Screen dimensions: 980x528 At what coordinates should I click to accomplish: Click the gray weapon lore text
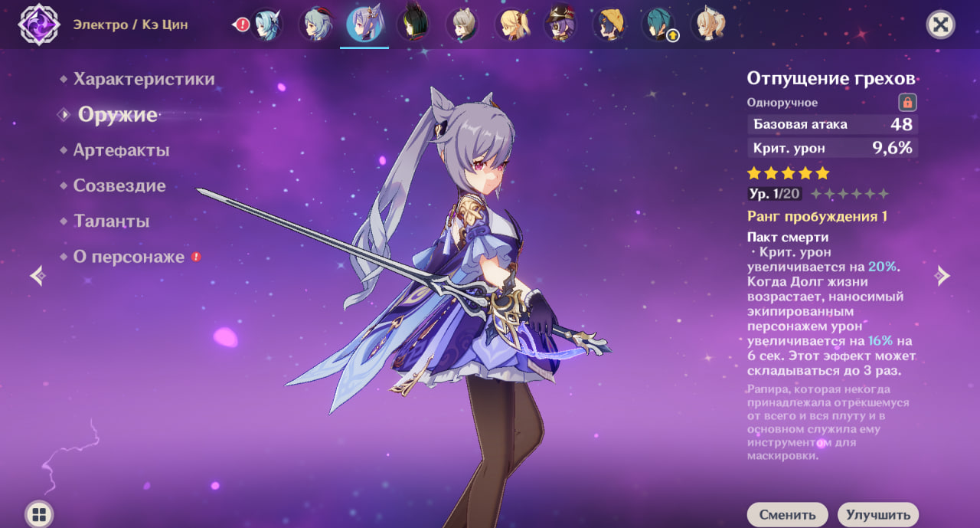(828, 423)
